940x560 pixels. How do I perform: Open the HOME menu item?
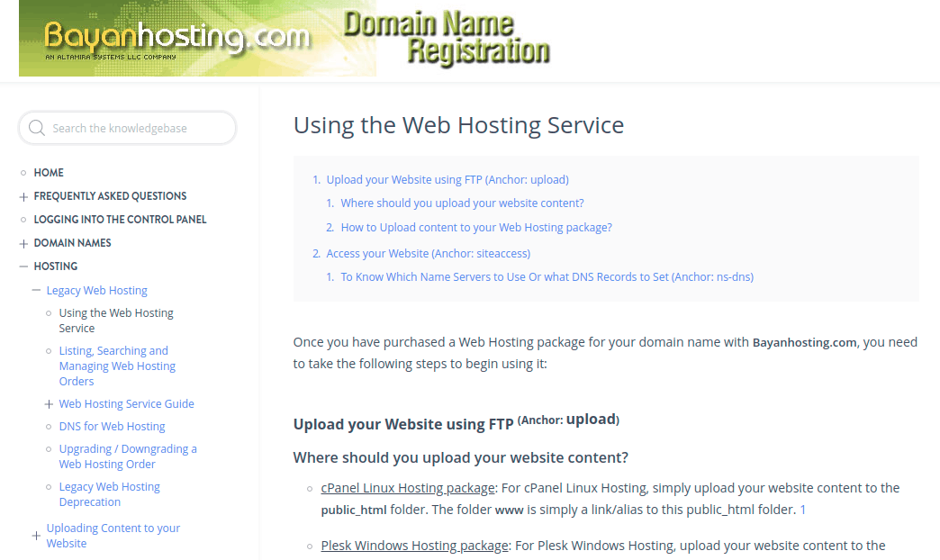point(49,173)
